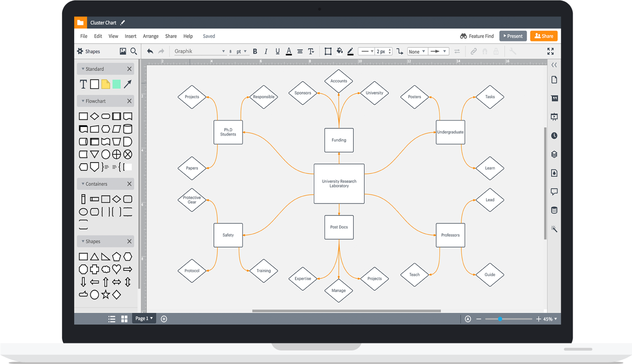Toggle underline formatting

click(x=277, y=51)
